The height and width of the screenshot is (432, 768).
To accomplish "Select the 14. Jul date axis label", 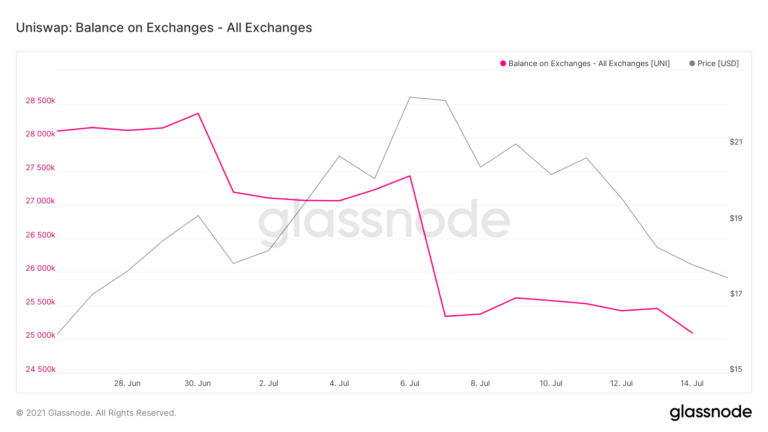I will pyautogui.click(x=692, y=383).
